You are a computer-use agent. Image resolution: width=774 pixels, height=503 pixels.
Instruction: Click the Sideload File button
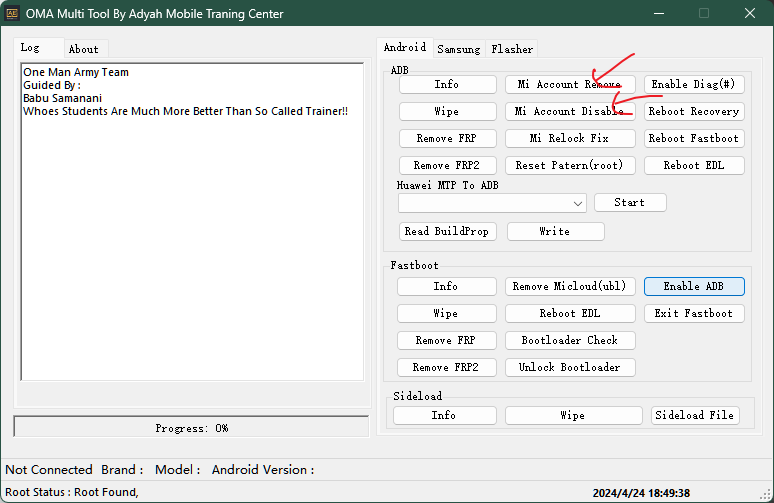point(695,416)
